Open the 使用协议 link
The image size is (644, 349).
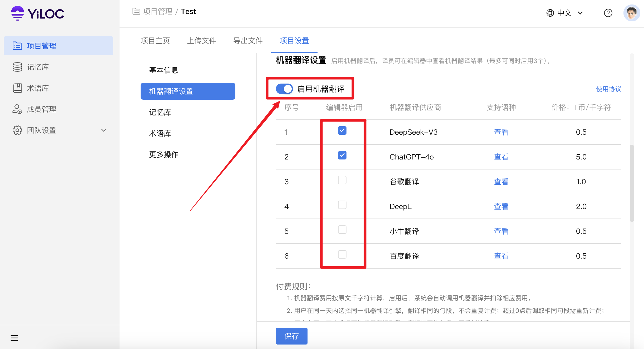click(608, 89)
